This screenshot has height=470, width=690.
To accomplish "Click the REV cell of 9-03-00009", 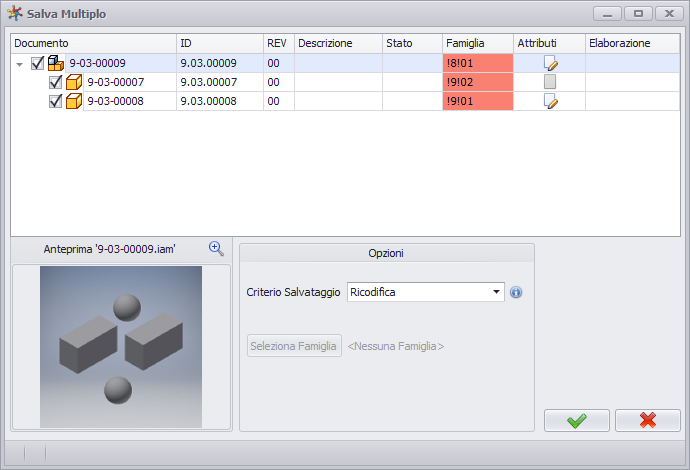I will [x=279, y=63].
